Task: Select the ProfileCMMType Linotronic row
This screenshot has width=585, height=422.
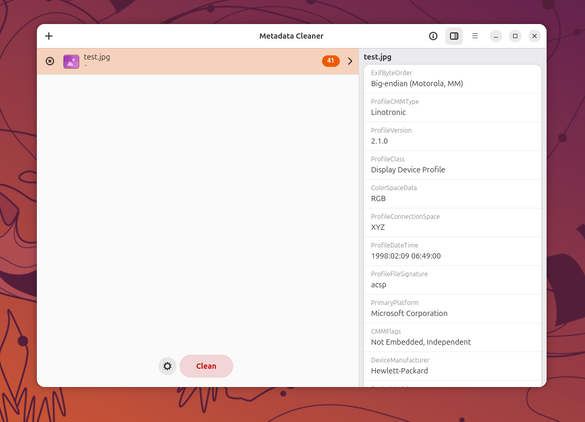Action: click(x=452, y=107)
